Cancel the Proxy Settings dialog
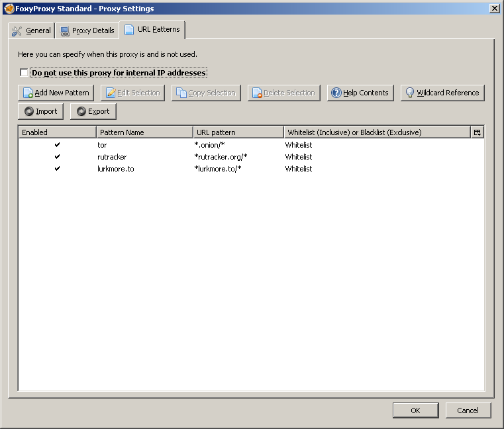Viewport: 504px width, 429px height. tap(468, 410)
